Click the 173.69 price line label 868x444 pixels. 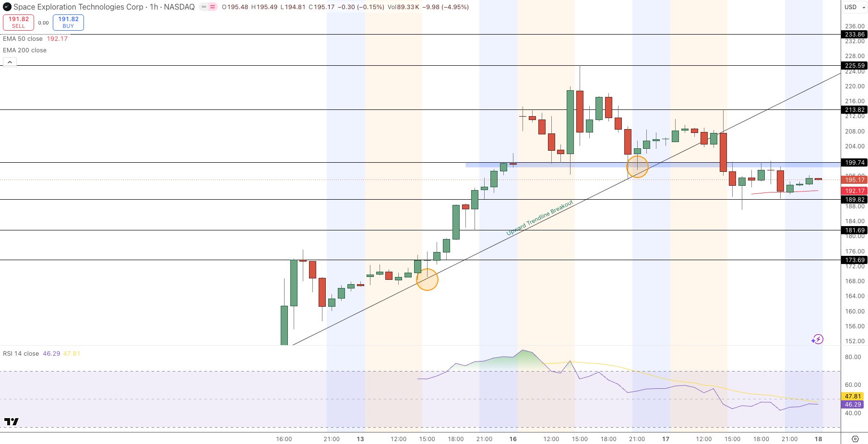pos(855,260)
